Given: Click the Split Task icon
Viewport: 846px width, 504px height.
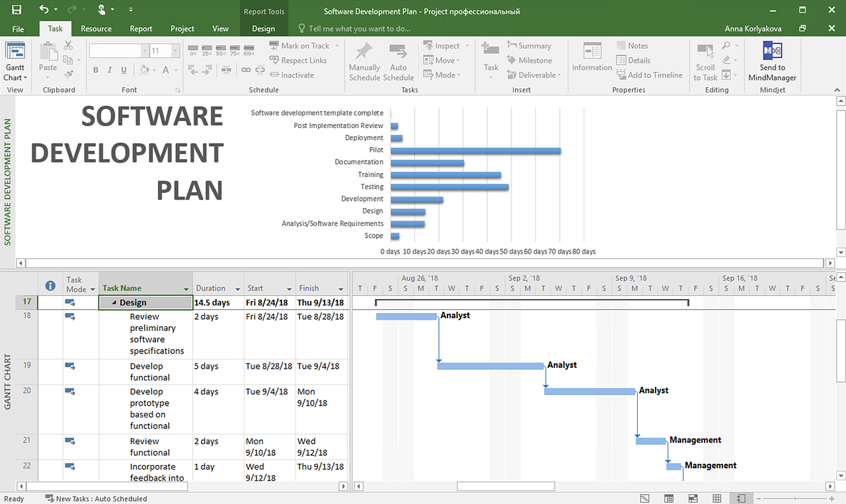Looking at the screenshot, I should (227, 69).
